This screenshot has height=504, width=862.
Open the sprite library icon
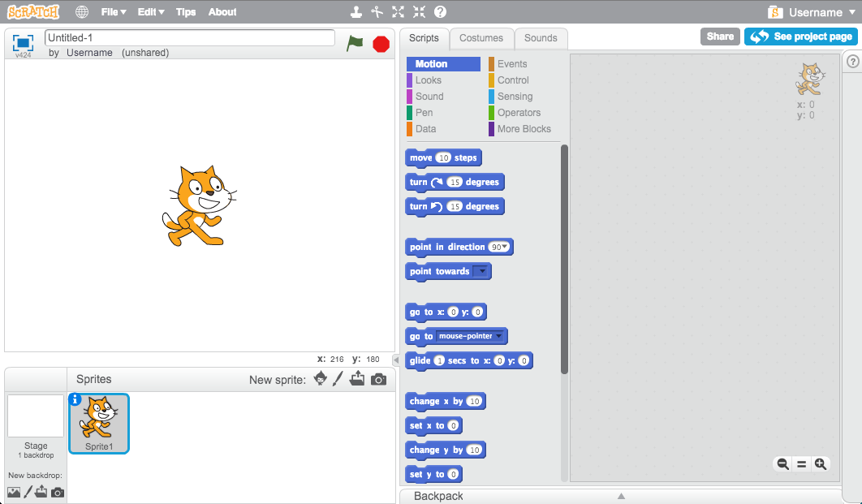tap(320, 378)
